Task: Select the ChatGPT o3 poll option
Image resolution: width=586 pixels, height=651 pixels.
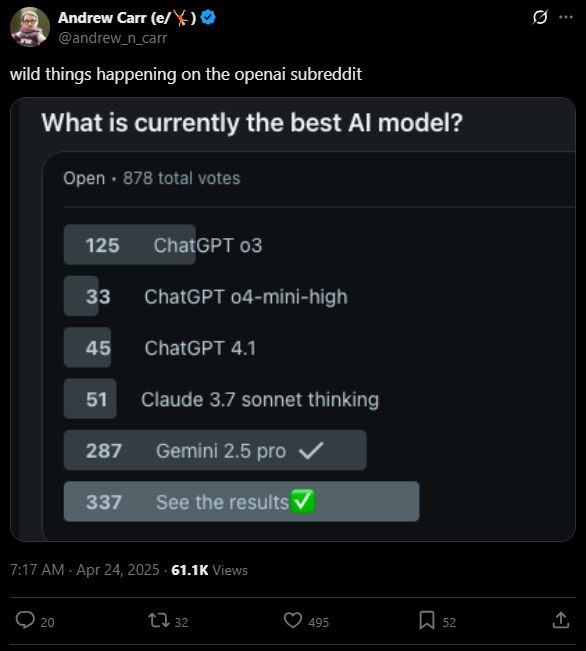Action: coord(163,245)
